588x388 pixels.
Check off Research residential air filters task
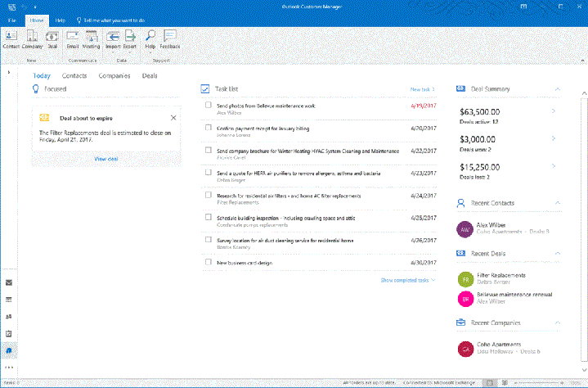[209, 195]
